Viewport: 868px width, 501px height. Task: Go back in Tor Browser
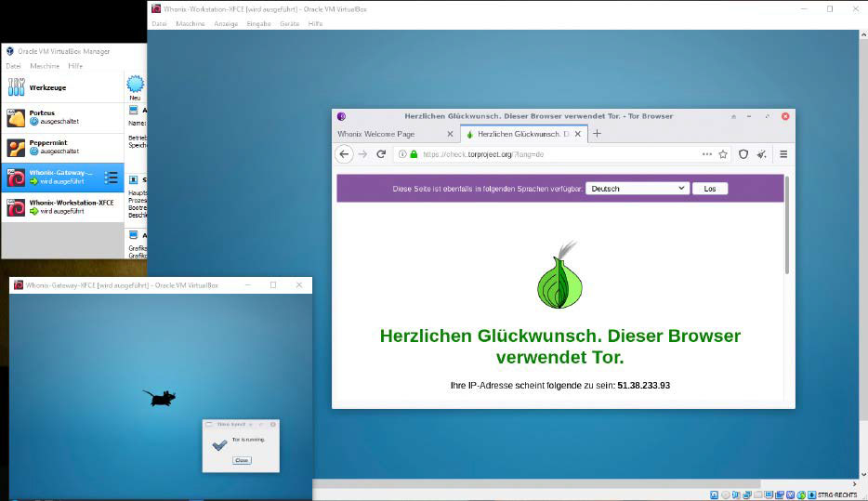click(x=344, y=154)
